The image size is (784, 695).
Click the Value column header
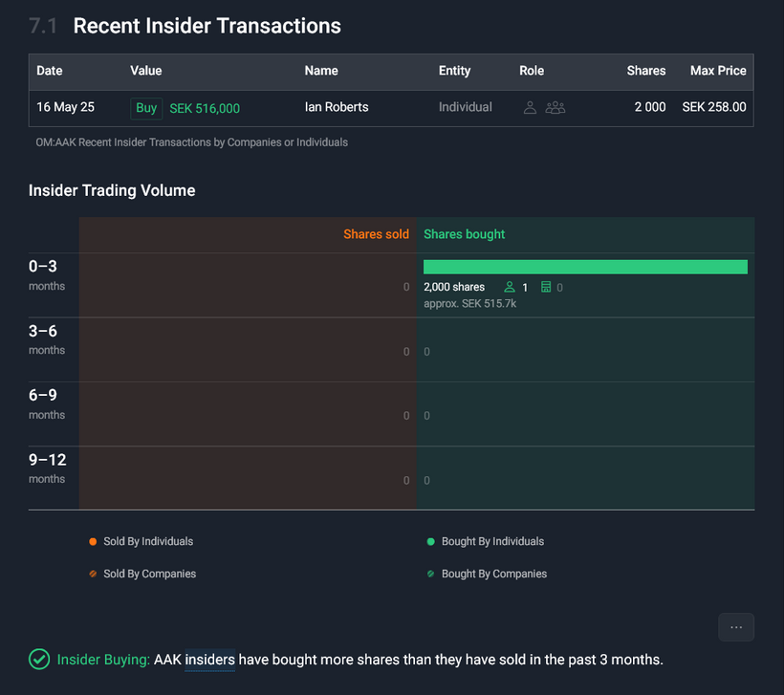[146, 71]
